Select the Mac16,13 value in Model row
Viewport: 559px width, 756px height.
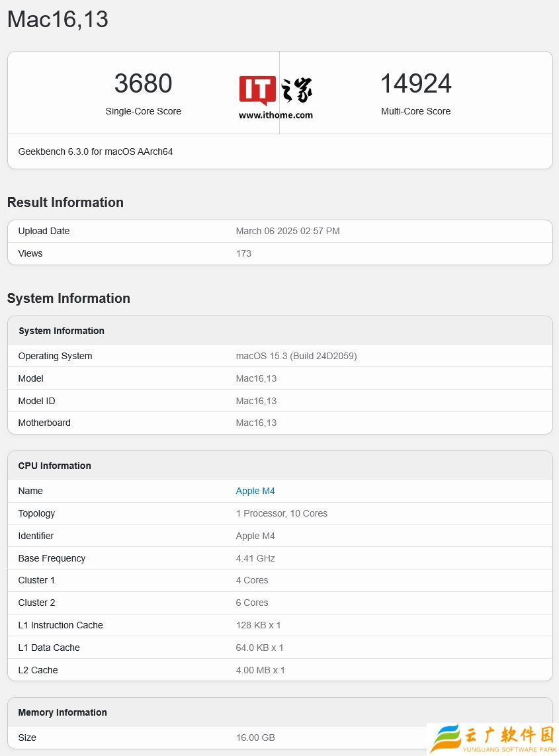(x=256, y=378)
